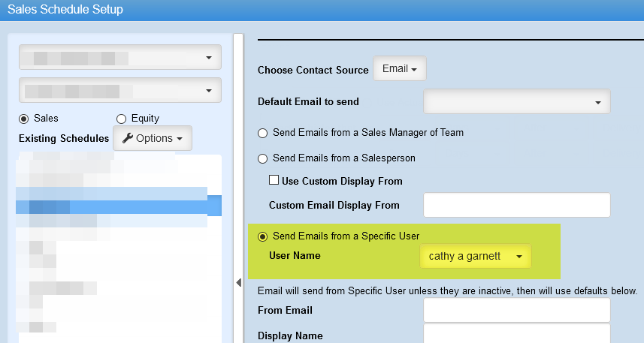Viewport: 644px width, 343px height.
Task: Choose Send Emails from a Salesperson option
Action: click(262, 158)
